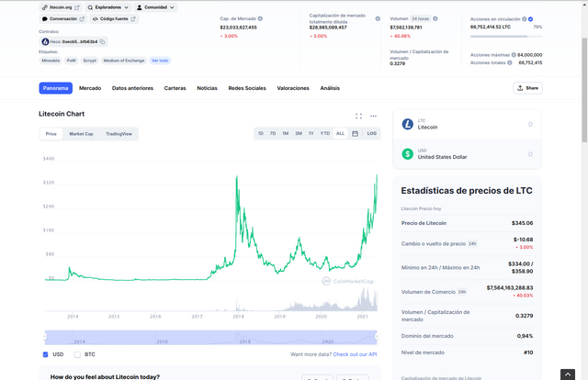
Task: Set chart range to 7D
Action: pyautogui.click(x=273, y=133)
